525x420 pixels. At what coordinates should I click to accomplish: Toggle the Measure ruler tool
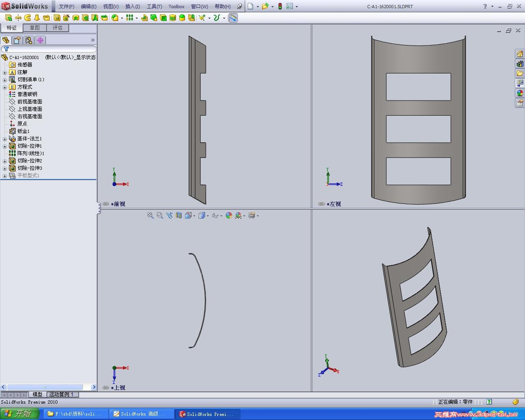click(233, 18)
